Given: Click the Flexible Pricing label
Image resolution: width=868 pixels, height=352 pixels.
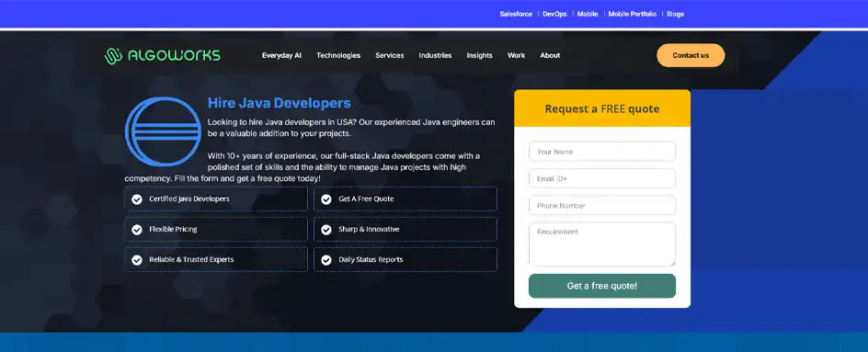Looking at the screenshot, I should coord(173,229).
